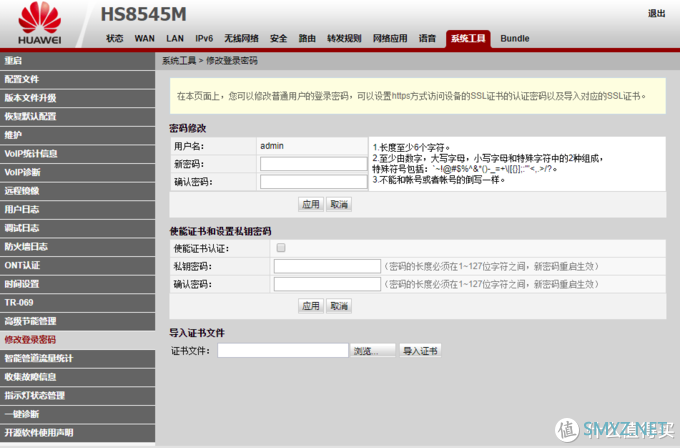Image resolution: width=680 pixels, height=448 pixels.
Task: Open 一键诊断 sidebar item
Action: (77, 415)
